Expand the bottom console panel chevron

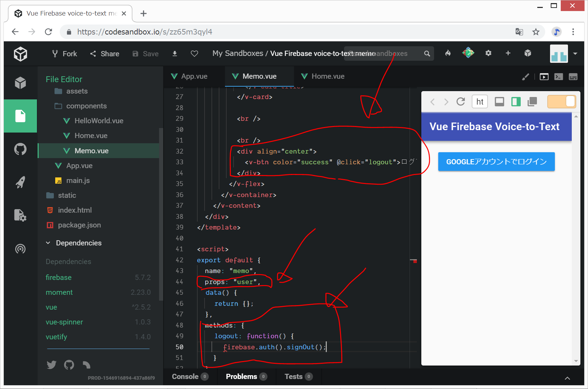pyautogui.click(x=567, y=378)
